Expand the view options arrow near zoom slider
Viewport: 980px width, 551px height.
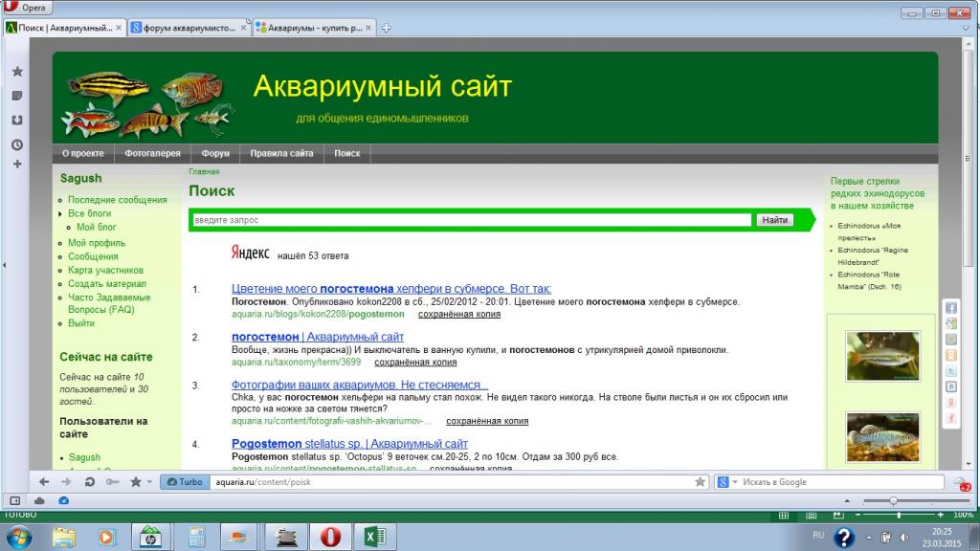point(847,500)
